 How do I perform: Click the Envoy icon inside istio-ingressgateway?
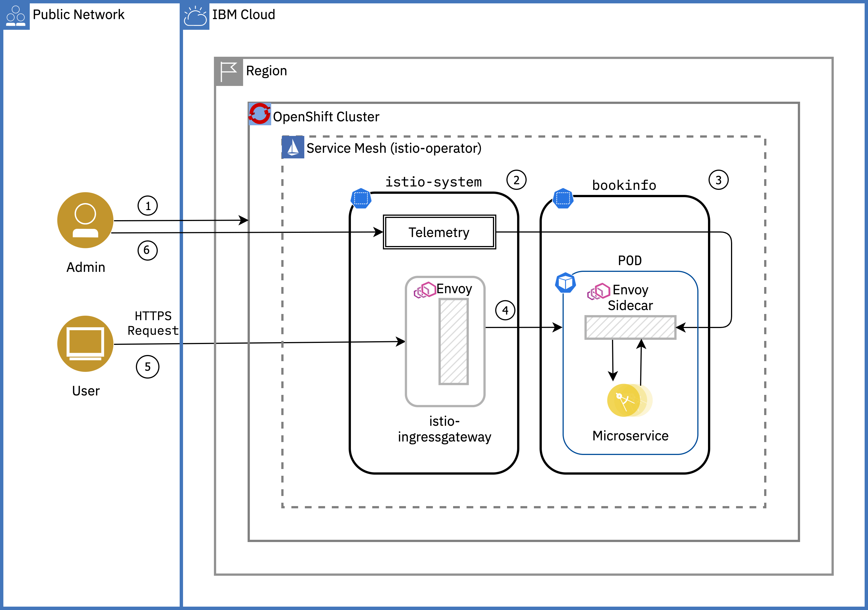pos(425,290)
